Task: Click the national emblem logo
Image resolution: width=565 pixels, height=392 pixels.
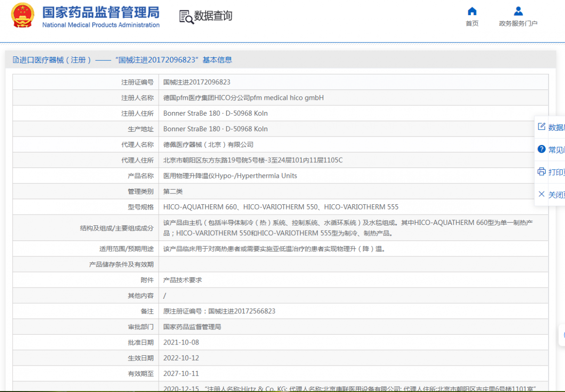Action: coord(23,16)
